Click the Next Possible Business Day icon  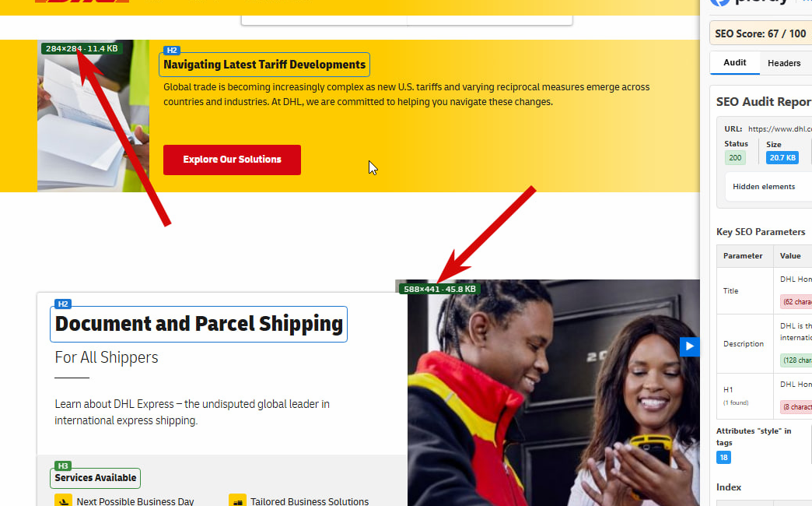pos(63,501)
